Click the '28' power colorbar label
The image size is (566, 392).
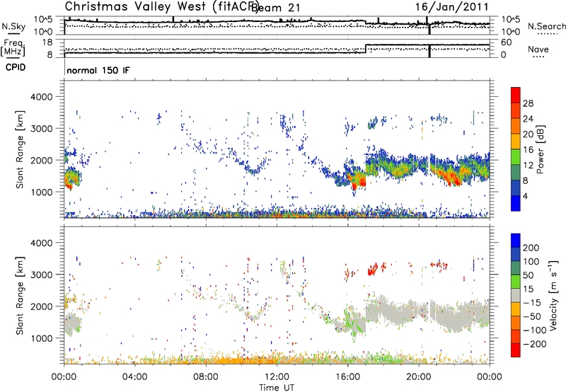tap(528, 103)
